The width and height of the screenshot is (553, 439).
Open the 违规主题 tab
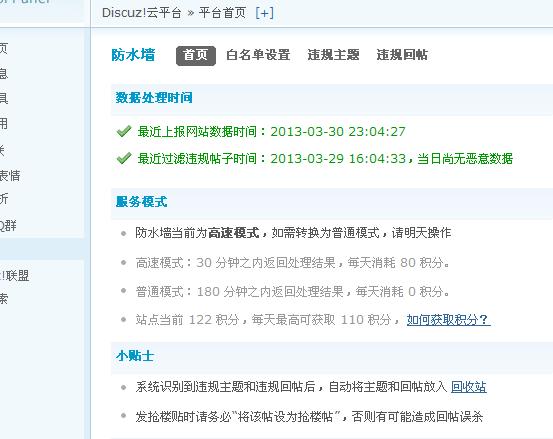(333, 55)
